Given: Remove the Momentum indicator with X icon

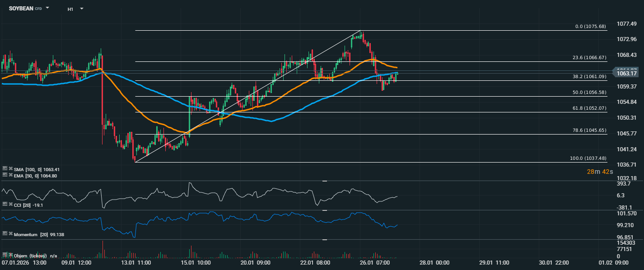Looking at the screenshot, I should point(10,234).
